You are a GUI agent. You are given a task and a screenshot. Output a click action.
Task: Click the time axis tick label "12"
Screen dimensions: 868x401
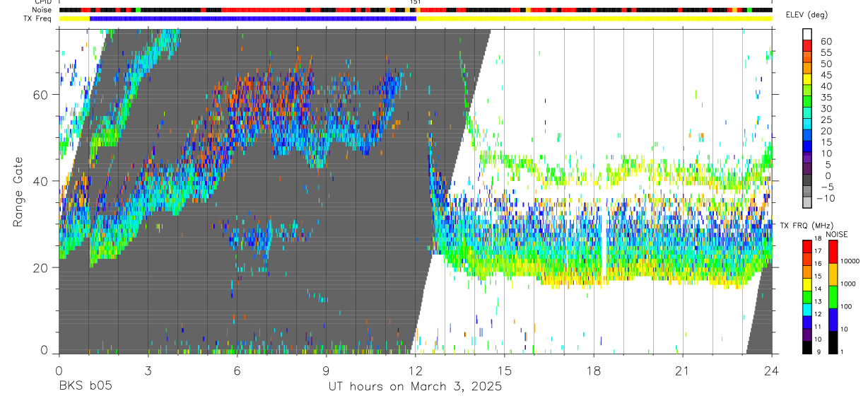415,370
